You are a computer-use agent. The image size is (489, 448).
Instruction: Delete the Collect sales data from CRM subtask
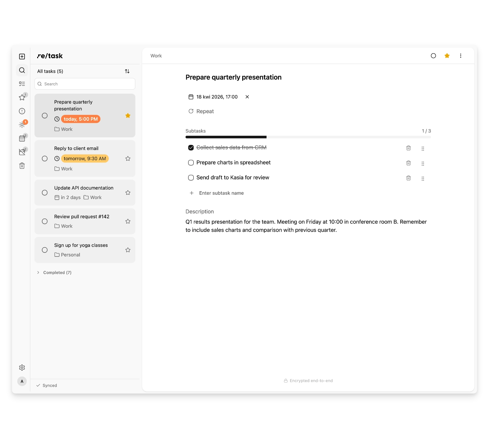pyautogui.click(x=408, y=148)
